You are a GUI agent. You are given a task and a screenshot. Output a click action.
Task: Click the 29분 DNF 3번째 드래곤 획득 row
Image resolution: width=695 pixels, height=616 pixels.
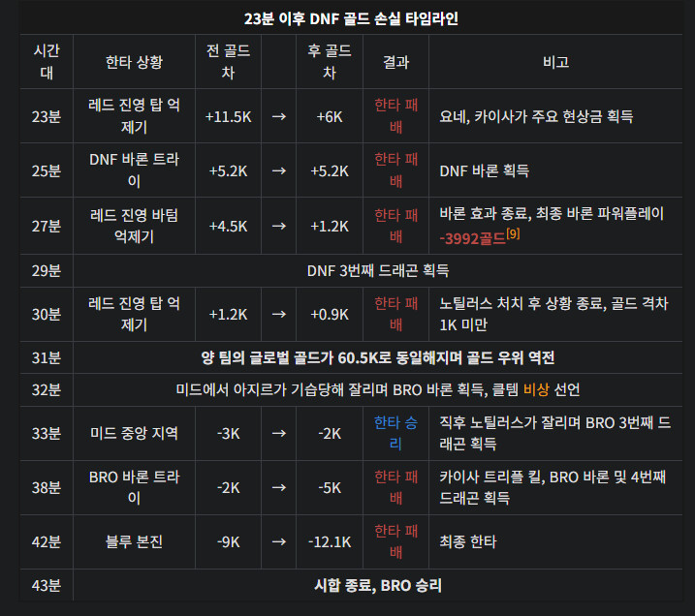tap(385, 270)
